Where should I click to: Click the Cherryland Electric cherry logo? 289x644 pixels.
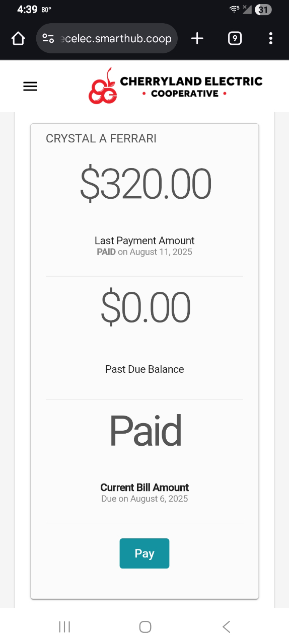coord(103,87)
